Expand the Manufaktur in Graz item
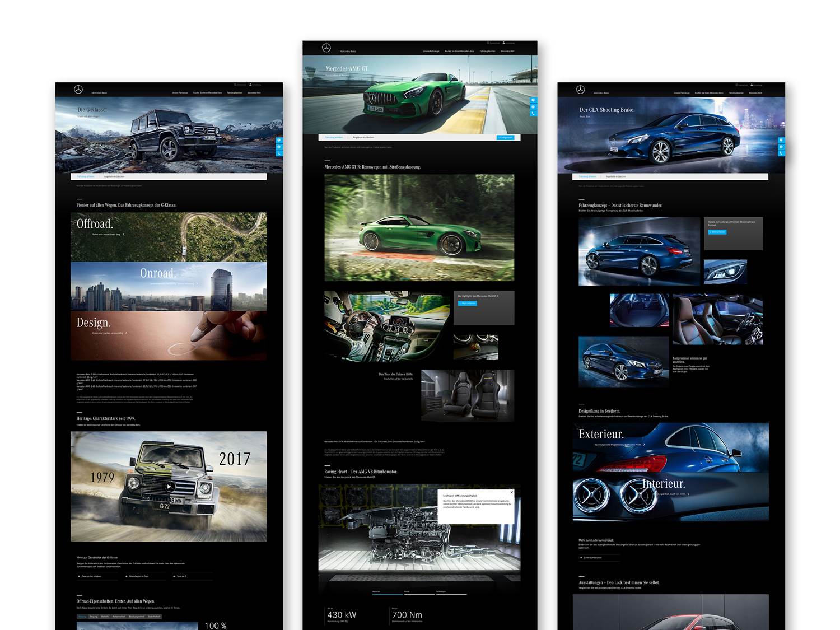The width and height of the screenshot is (840, 630). pyautogui.click(x=127, y=576)
